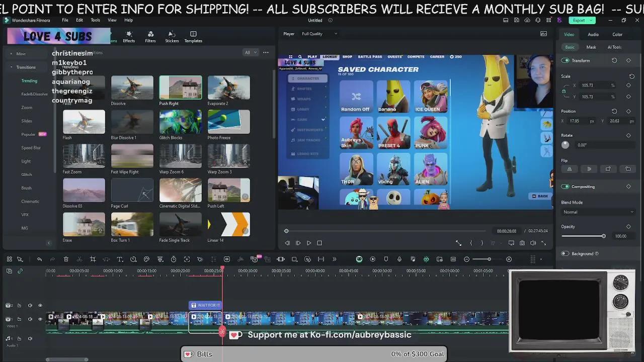Open the Color palette tool icon

tap(146, 259)
